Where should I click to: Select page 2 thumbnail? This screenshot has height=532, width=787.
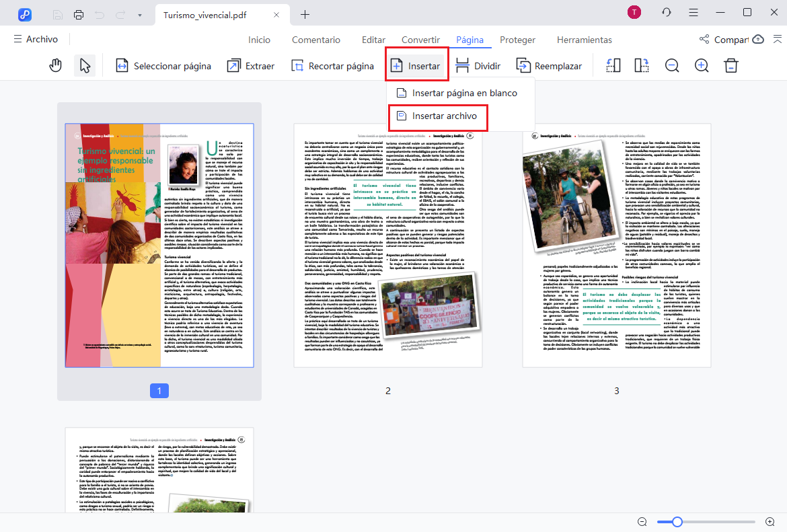387,245
